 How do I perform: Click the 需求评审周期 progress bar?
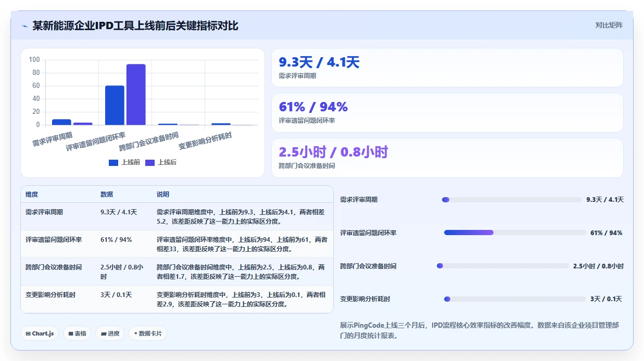(512, 200)
